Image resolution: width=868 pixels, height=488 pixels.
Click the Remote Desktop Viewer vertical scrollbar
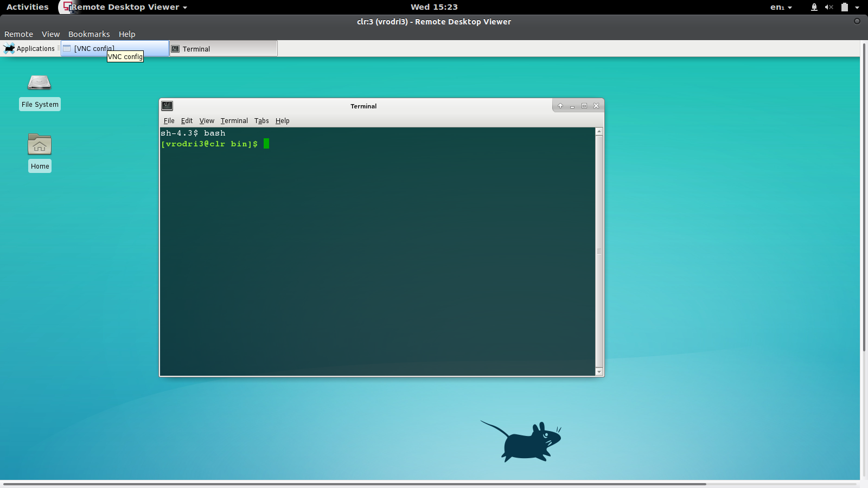(x=864, y=198)
